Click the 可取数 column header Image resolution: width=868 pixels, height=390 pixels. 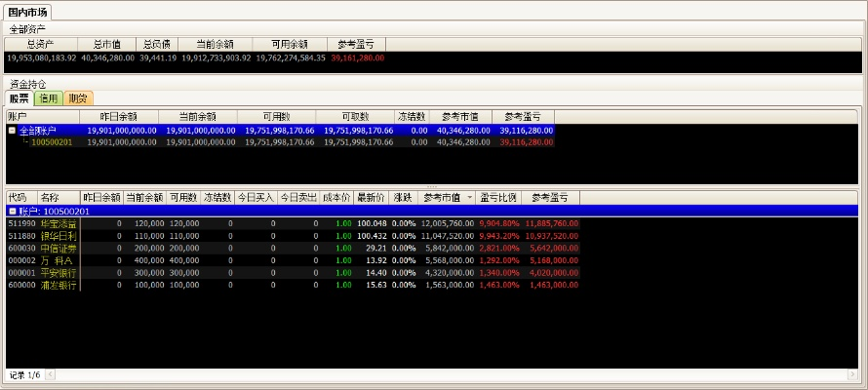(x=355, y=117)
